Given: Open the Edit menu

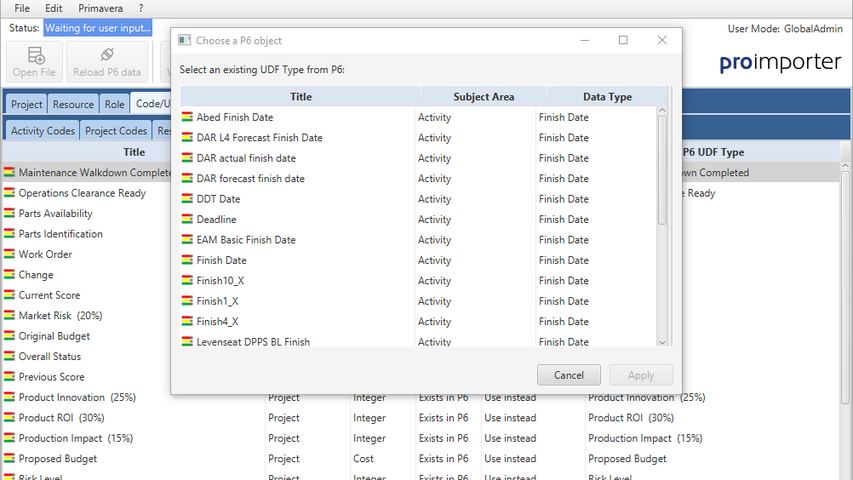Looking at the screenshot, I should pyautogui.click(x=54, y=8).
